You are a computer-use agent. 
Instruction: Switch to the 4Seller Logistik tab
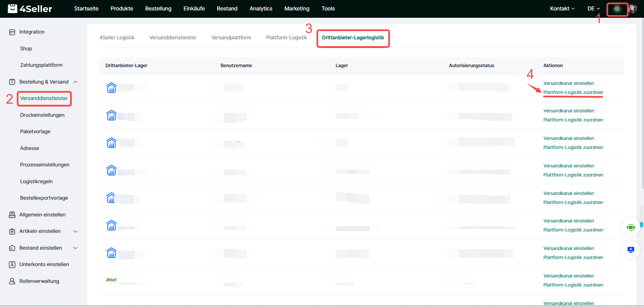117,38
